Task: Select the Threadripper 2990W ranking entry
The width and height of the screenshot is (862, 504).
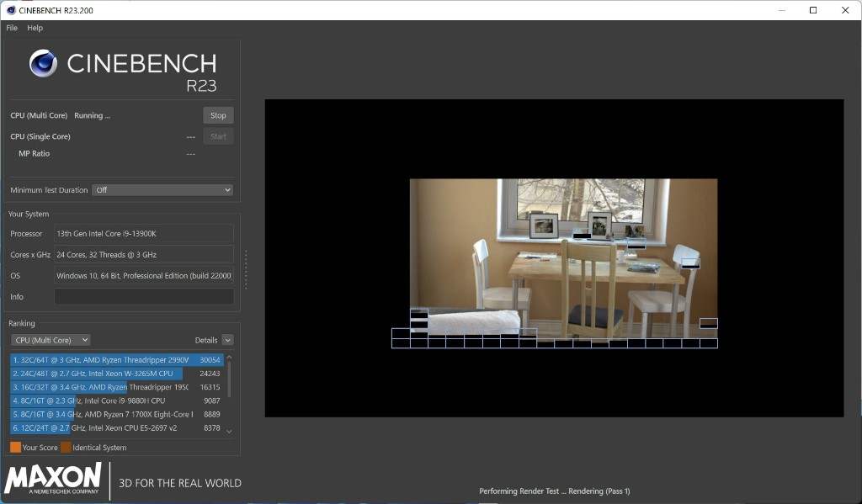Action: (x=116, y=359)
